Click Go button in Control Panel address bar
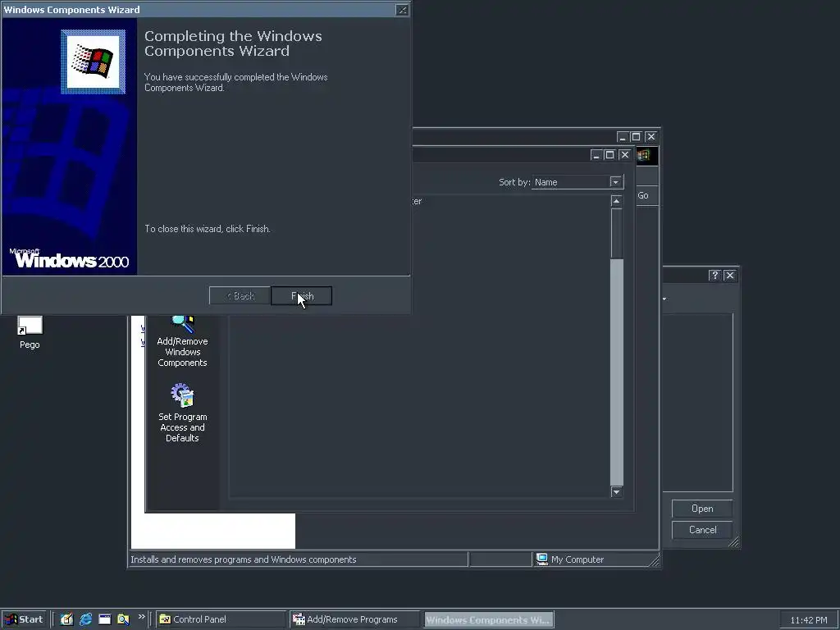Image resolution: width=840 pixels, height=630 pixels. click(x=643, y=195)
